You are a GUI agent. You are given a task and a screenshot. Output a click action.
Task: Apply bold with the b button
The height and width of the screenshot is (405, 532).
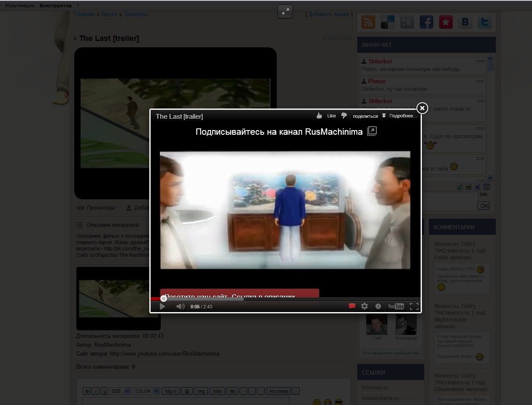click(86, 391)
